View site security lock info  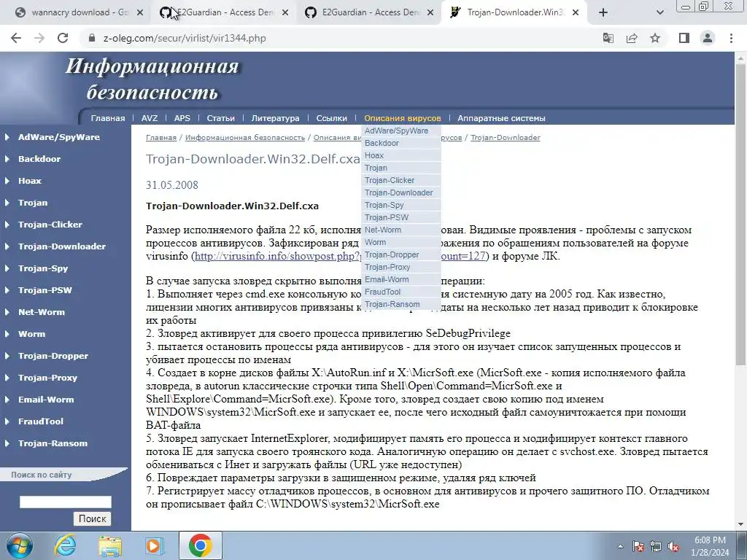pyautogui.click(x=92, y=38)
